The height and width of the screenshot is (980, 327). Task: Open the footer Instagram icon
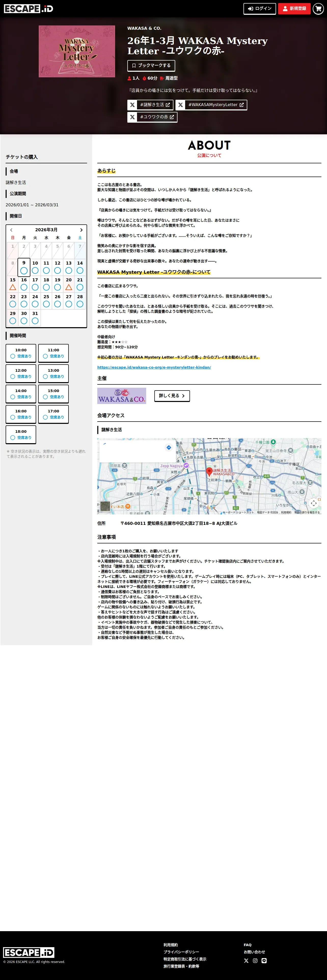point(255,961)
